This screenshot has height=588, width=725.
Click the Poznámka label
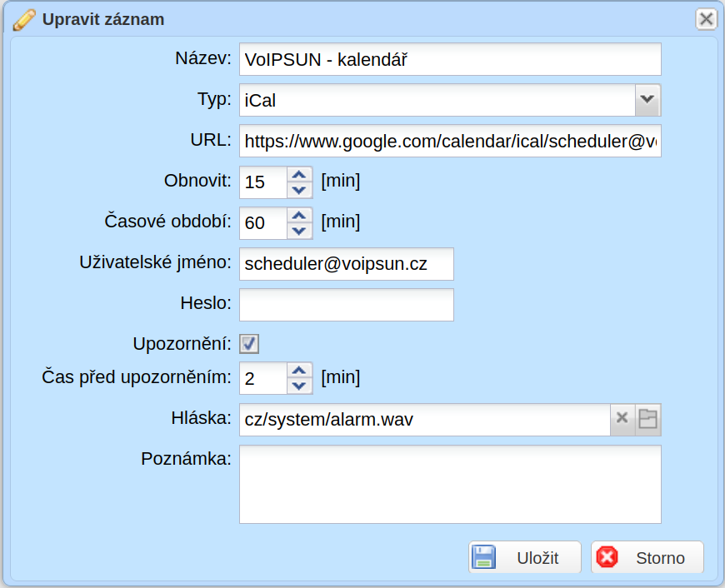click(x=186, y=459)
